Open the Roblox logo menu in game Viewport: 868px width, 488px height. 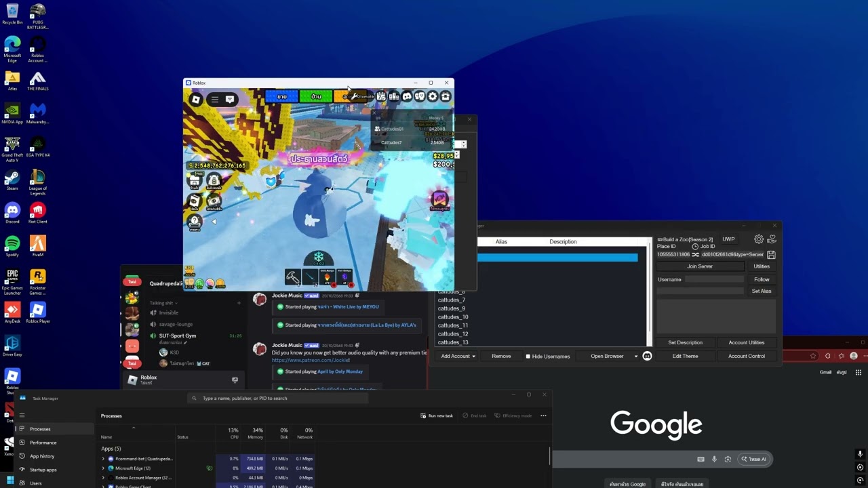pos(196,100)
